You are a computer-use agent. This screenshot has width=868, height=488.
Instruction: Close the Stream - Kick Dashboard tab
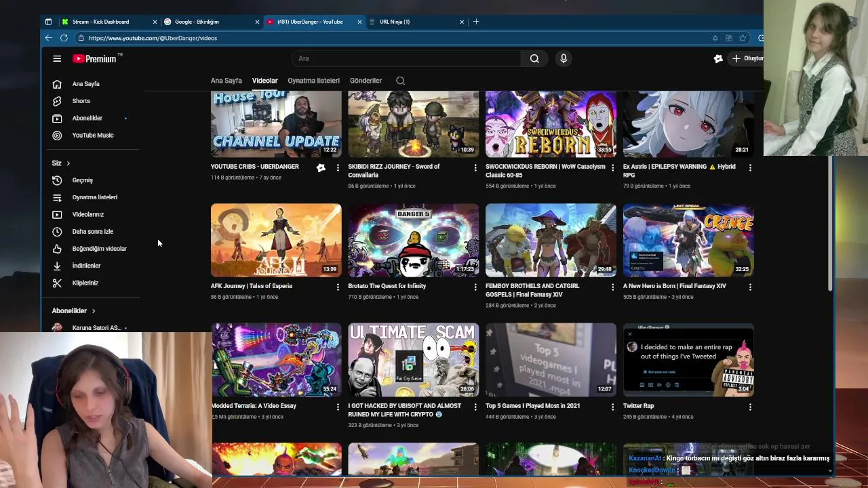155,22
